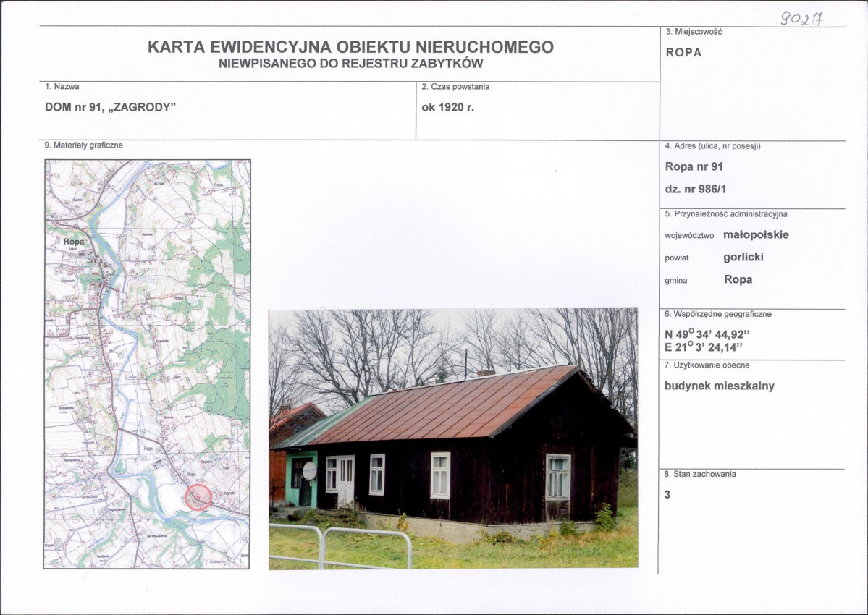Click the label 'województwo'
Viewport: 868px width, 615px height.
(689, 236)
